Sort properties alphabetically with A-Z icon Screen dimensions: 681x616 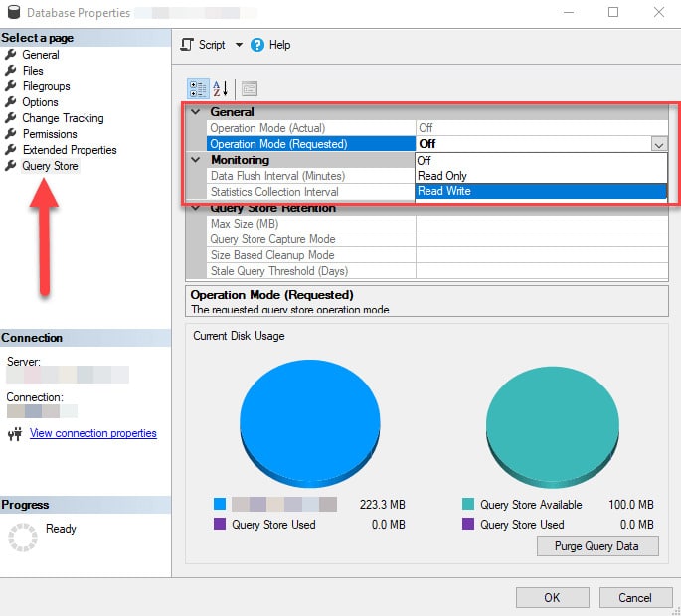tap(220, 89)
